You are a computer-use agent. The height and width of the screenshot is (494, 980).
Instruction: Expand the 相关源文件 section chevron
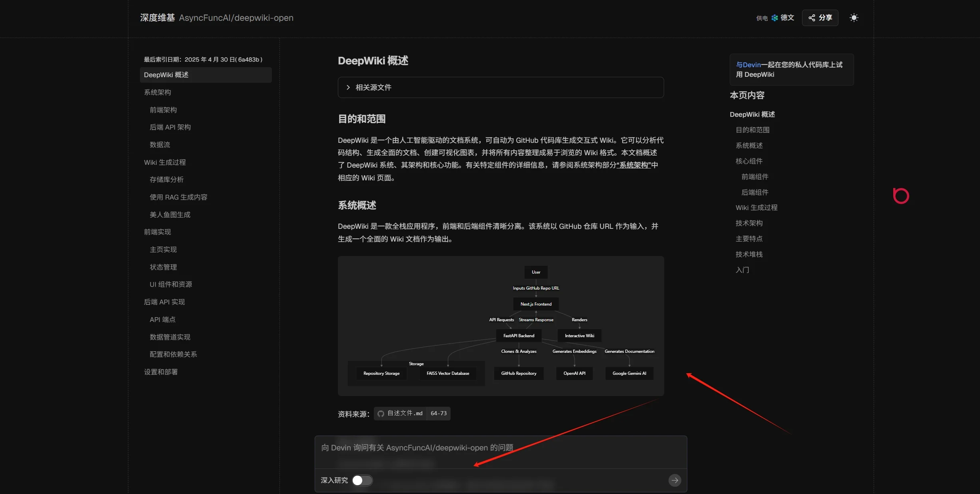348,87
